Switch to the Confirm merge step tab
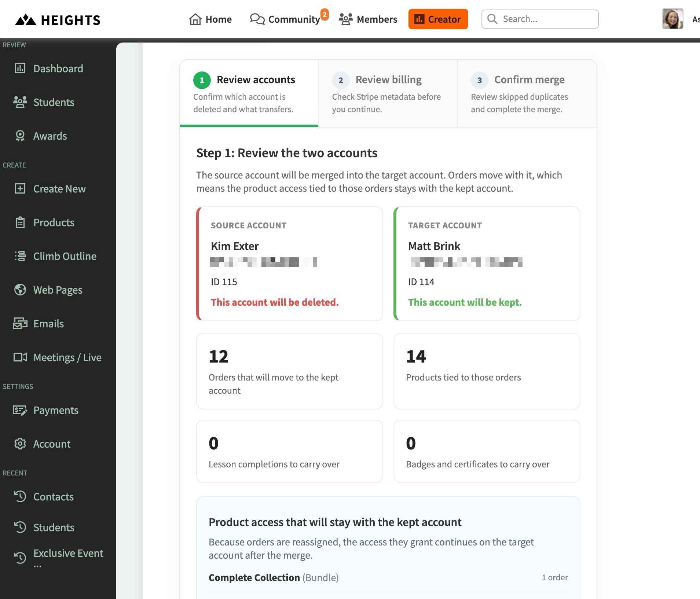Viewport: 700px width, 599px height. click(527, 93)
